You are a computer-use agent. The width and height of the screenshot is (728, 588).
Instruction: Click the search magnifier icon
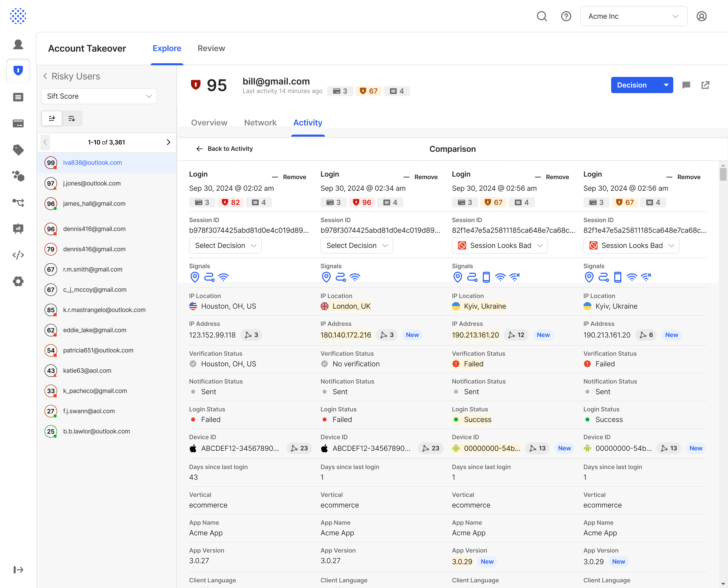541,16
